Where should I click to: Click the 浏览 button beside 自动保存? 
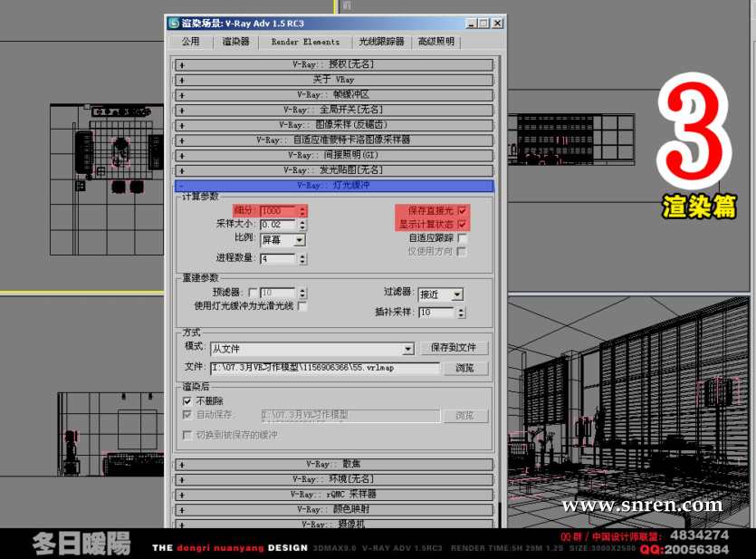pos(464,416)
